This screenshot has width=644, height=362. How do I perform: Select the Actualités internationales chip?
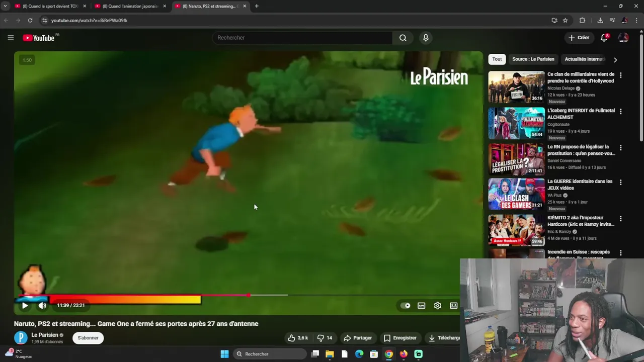tap(585, 59)
